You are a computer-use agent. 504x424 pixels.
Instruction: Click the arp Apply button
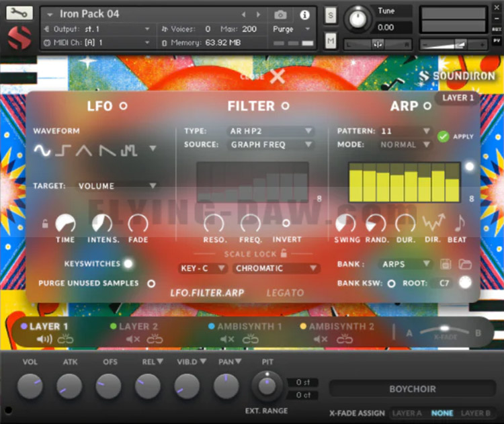click(443, 136)
